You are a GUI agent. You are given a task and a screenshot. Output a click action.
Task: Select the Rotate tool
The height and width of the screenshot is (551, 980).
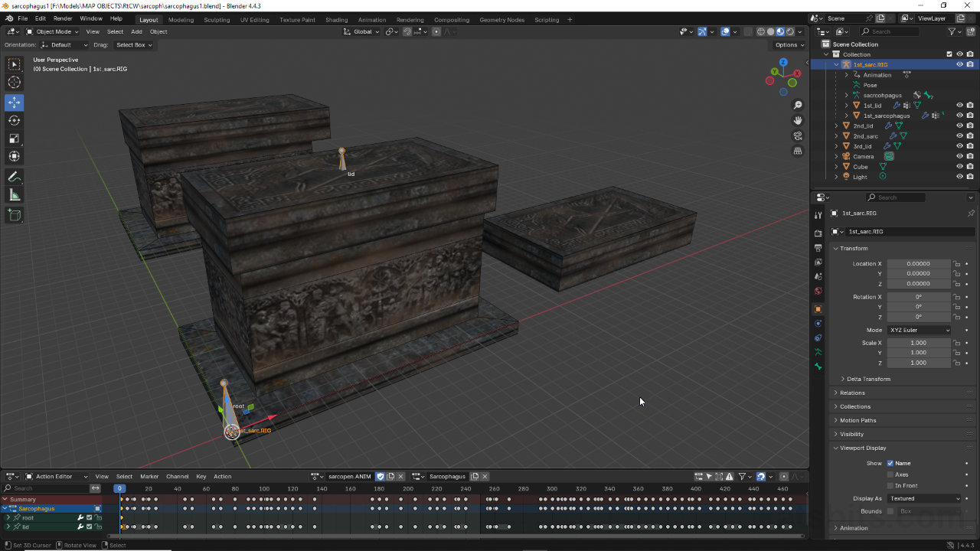pos(15,120)
